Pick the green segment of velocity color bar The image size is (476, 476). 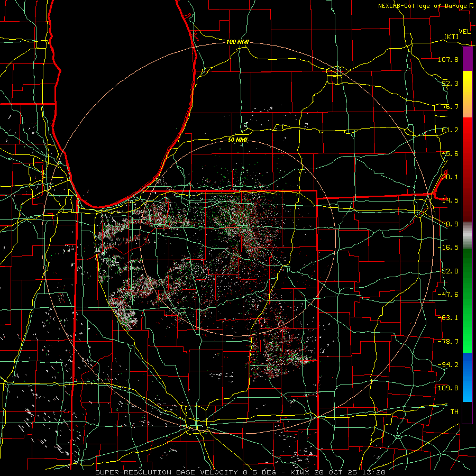[x=467, y=300]
